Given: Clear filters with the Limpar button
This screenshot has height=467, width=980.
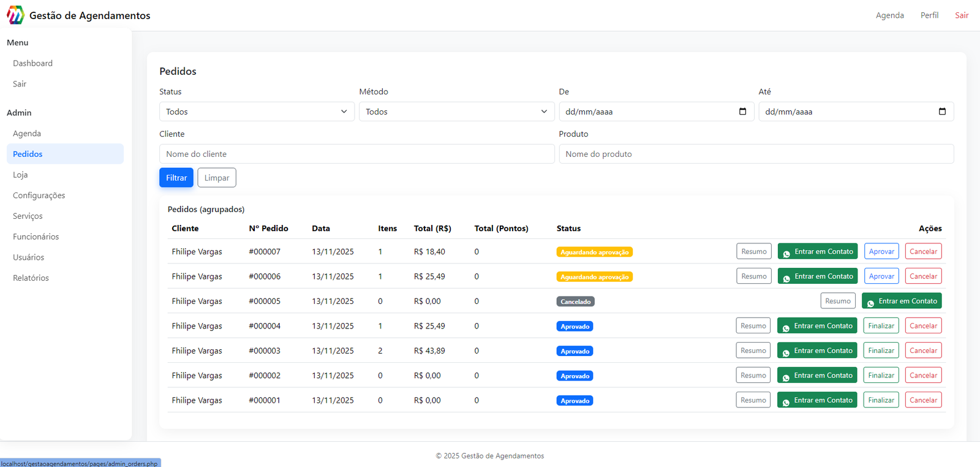Looking at the screenshot, I should pos(216,178).
